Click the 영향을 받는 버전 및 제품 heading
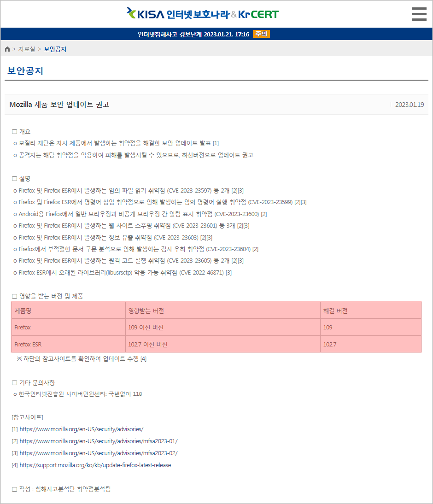Viewport: 433px width, 504px height. [47, 296]
